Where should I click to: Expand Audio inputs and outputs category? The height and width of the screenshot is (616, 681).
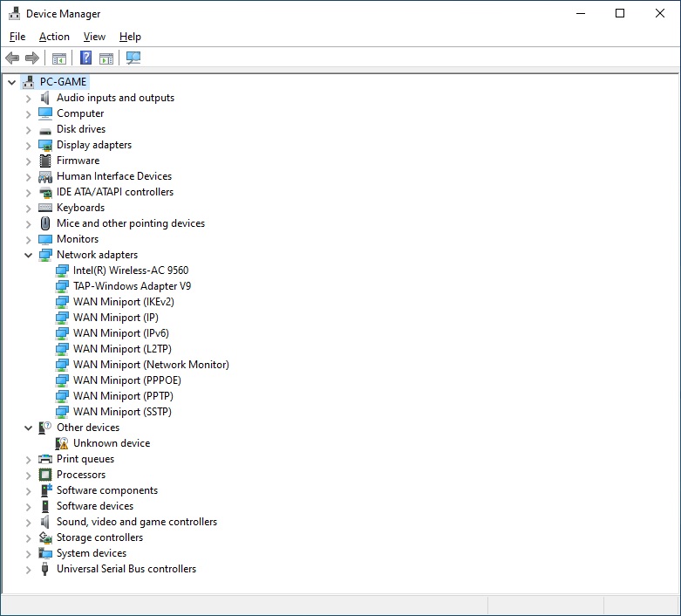tap(28, 99)
